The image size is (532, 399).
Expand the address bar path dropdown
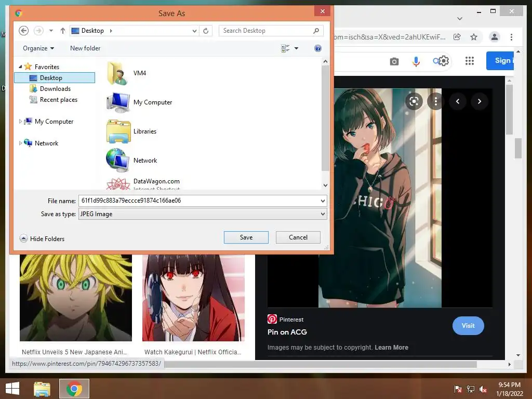pyautogui.click(x=194, y=31)
